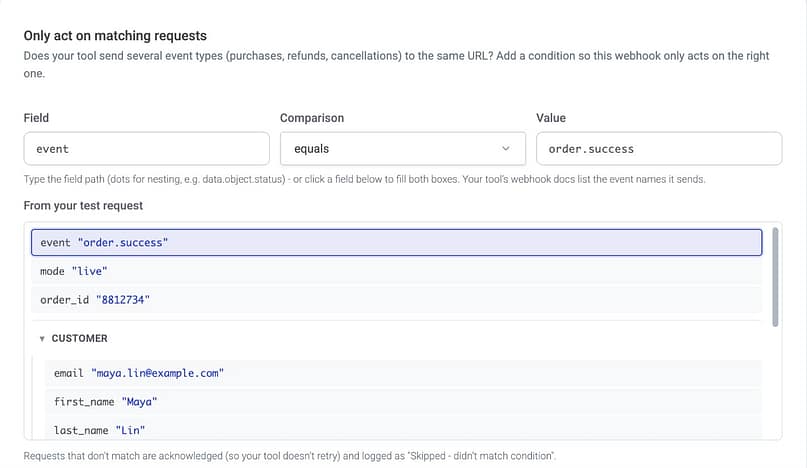Select the last_name "Lin" row

(403, 430)
